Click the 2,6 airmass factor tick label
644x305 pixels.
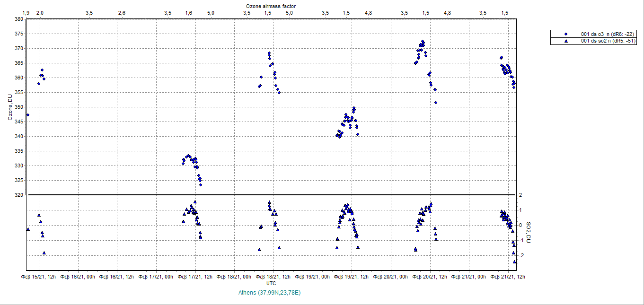tap(122, 12)
